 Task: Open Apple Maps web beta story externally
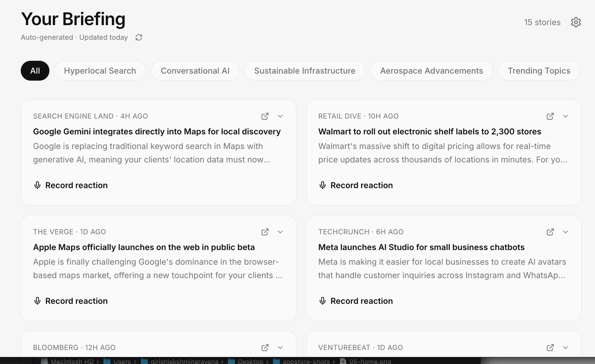[265, 232]
